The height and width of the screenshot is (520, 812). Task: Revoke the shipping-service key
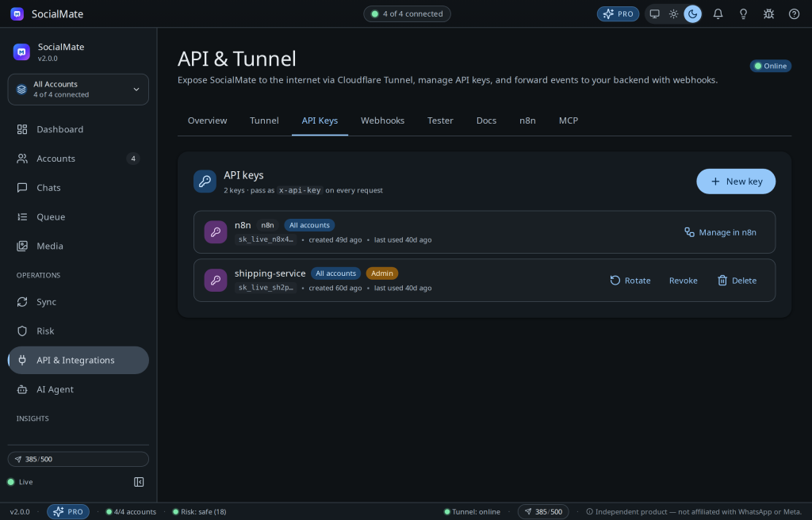(683, 280)
